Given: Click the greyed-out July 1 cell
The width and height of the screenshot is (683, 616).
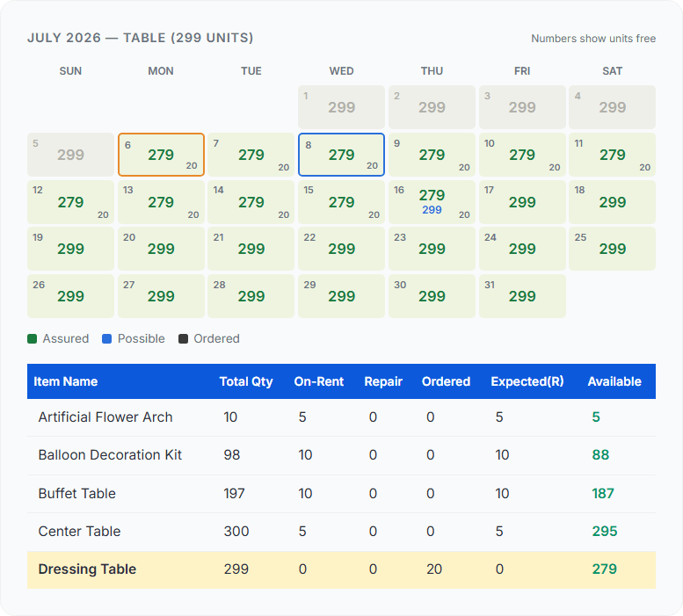Looking at the screenshot, I should [341, 107].
